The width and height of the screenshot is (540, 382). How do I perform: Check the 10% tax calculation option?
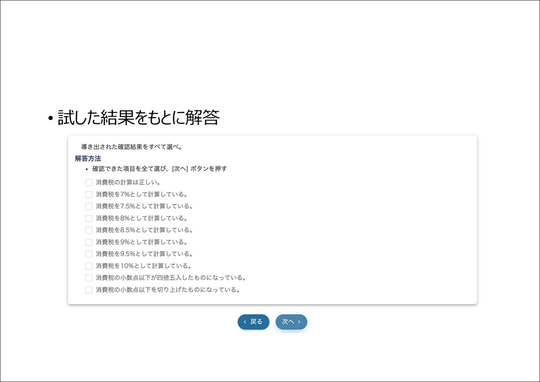tap(89, 266)
